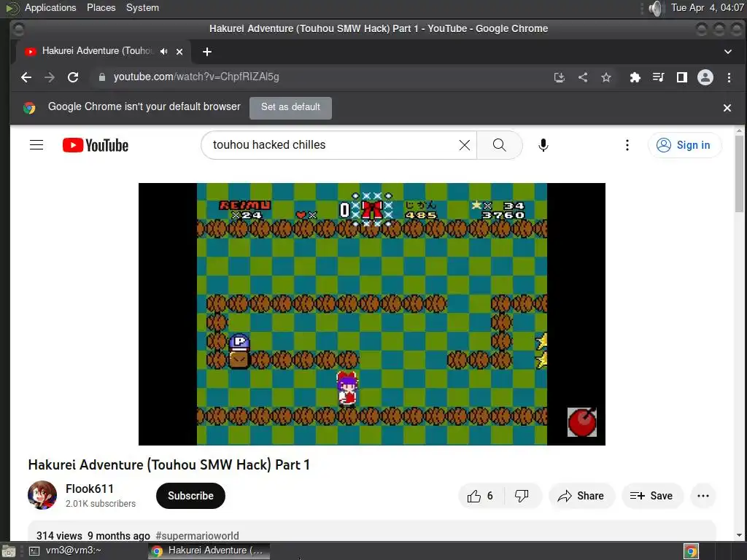Click the 314 views text
Viewport: 747px width, 560px height.
click(x=59, y=536)
